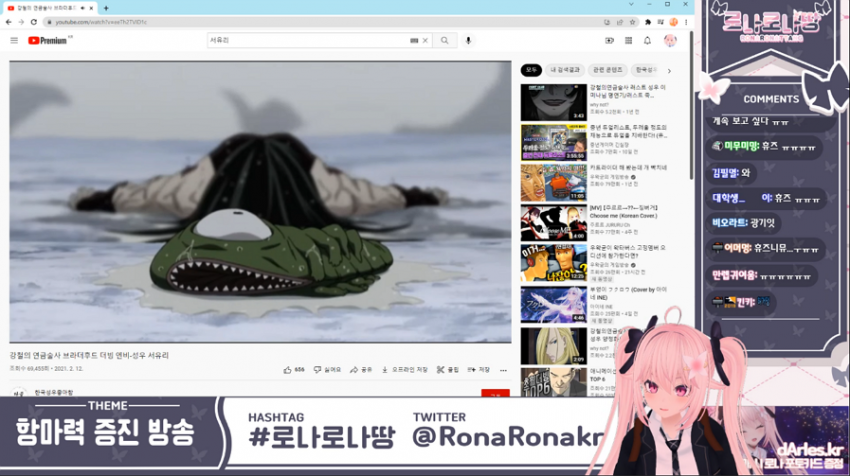This screenshot has width=850, height=476.
Task: Open the Chrome three-dot menu
Action: pos(686,22)
